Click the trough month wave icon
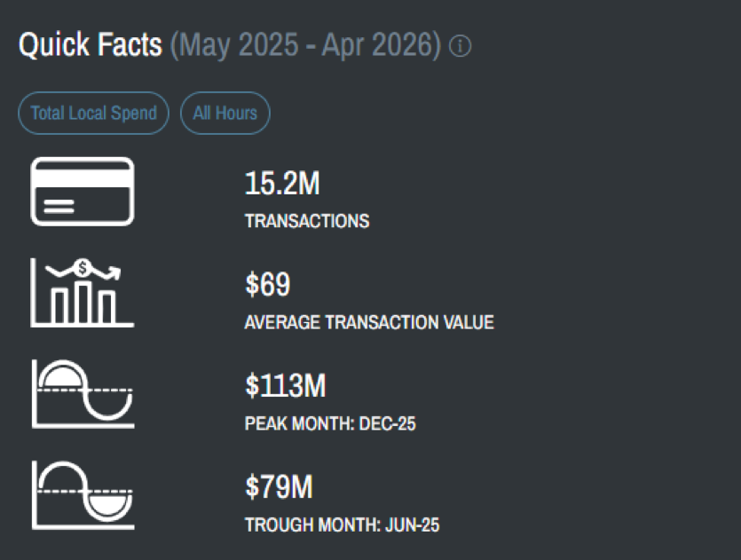The width and height of the screenshot is (741, 560). pos(83,495)
